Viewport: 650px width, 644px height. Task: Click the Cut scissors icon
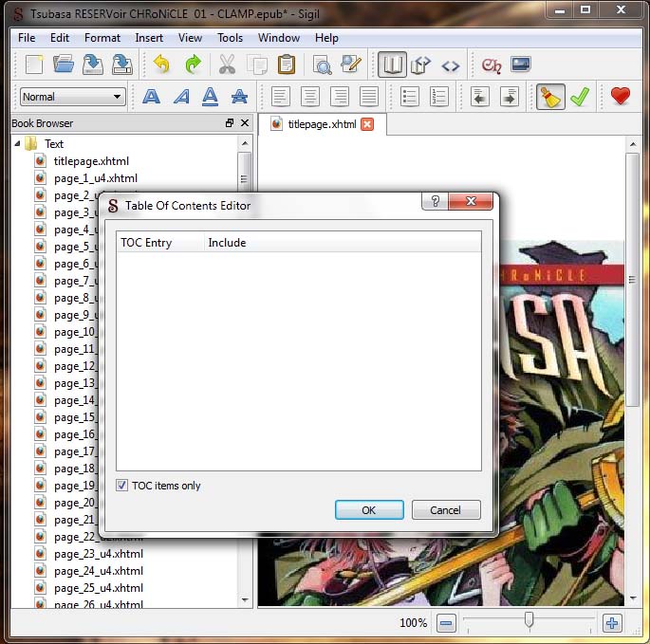pyautogui.click(x=227, y=64)
